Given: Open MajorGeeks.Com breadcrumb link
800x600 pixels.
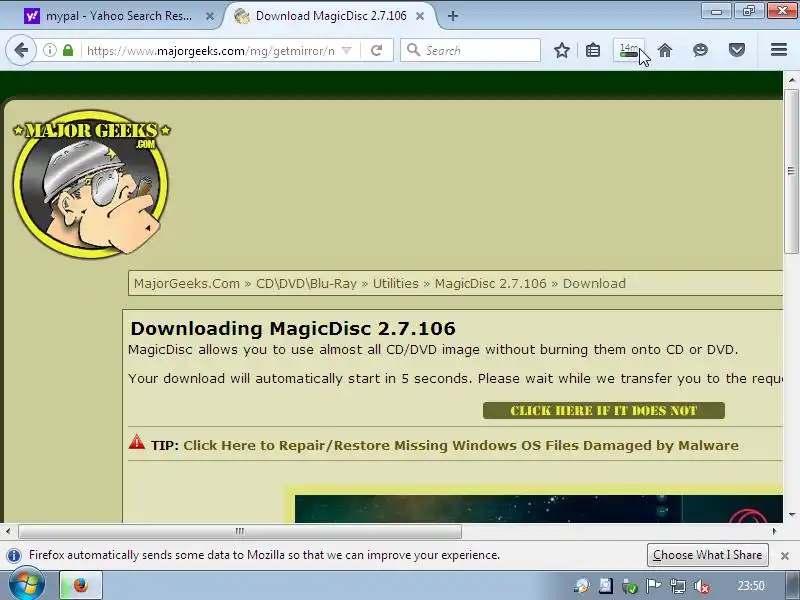Looking at the screenshot, I should click(x=187, y=284).
